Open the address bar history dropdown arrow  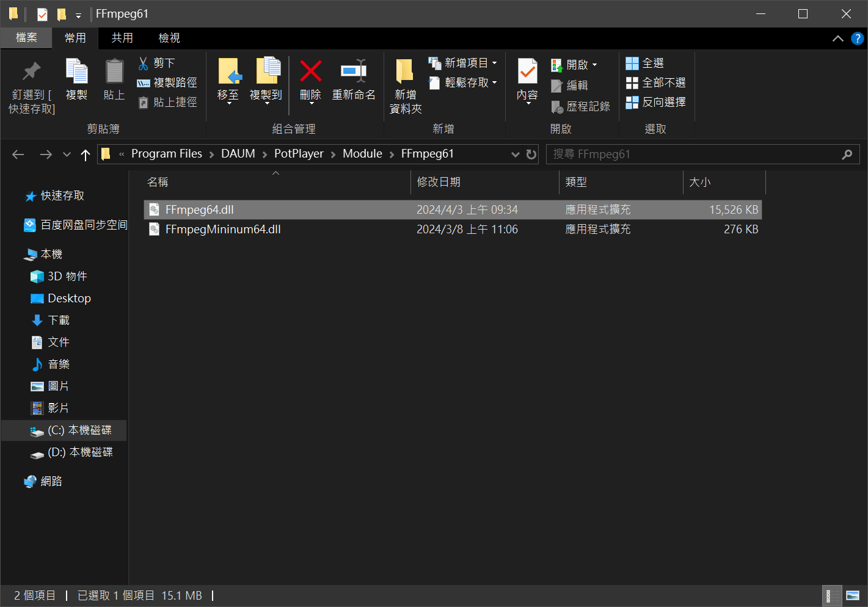[x=515, y=154]
